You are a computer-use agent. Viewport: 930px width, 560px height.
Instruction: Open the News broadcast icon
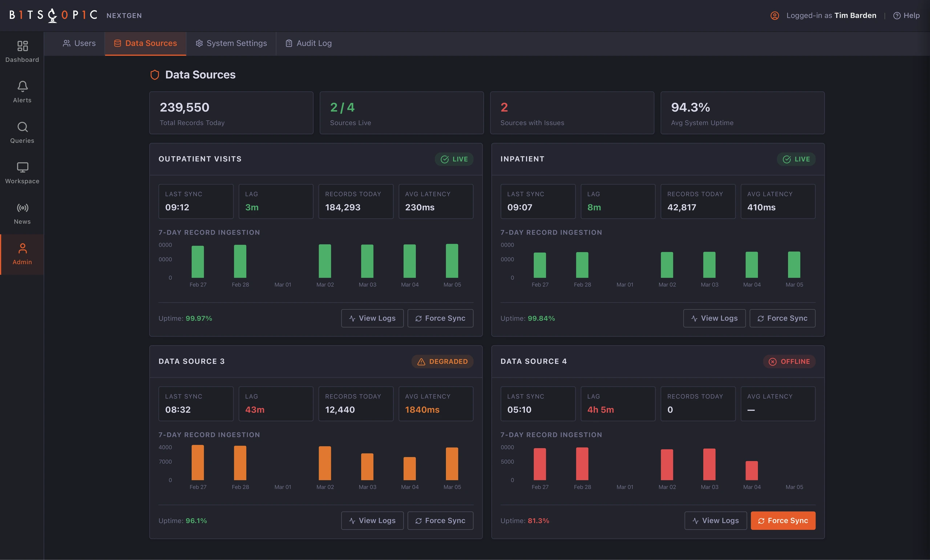(22, 208)
